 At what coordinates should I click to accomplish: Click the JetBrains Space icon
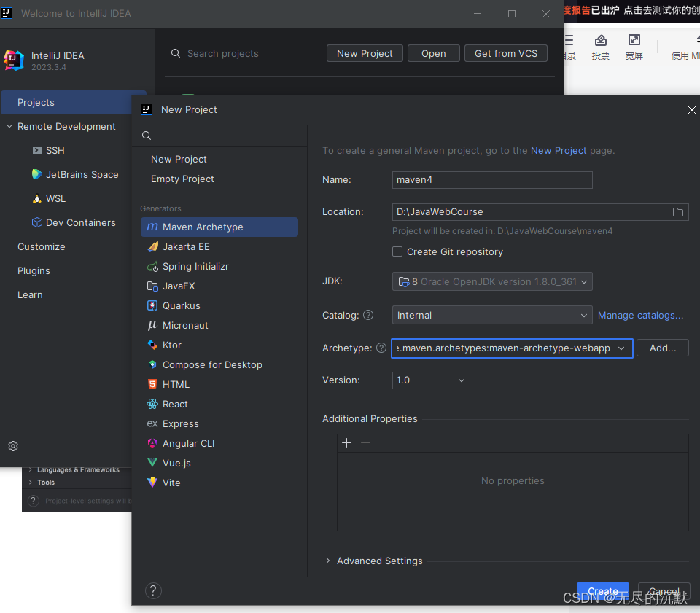point(37,174)
